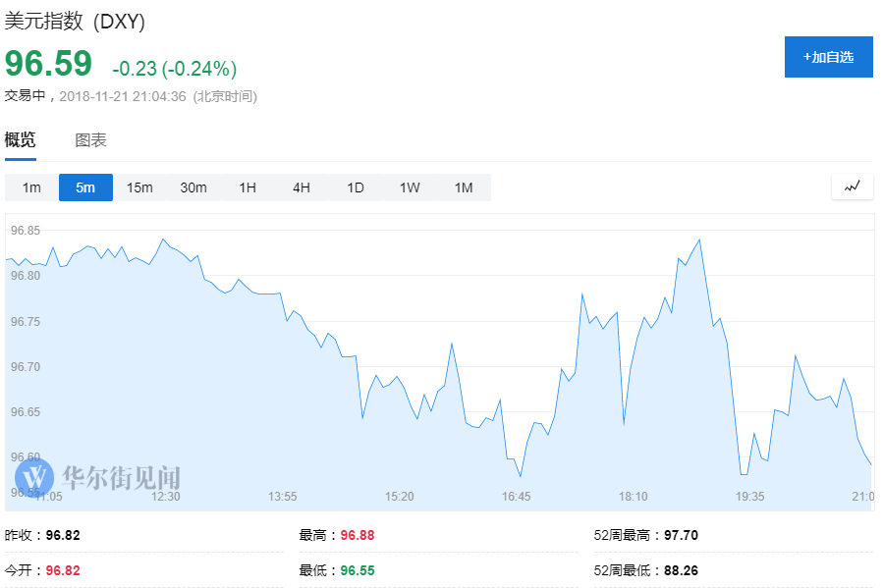
Task: Set chart interval to 4H
Action: click(302, 187)
